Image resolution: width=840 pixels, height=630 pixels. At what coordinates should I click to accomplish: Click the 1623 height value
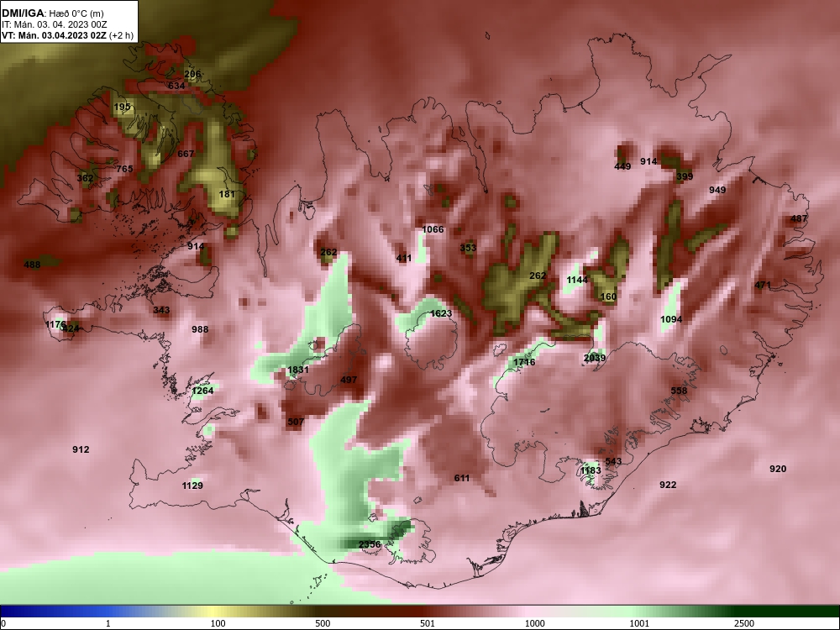(x=441, y=313)
